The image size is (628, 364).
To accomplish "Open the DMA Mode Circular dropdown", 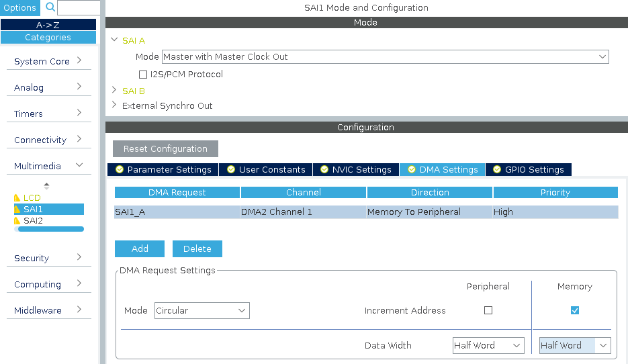I will pos(201,311).
